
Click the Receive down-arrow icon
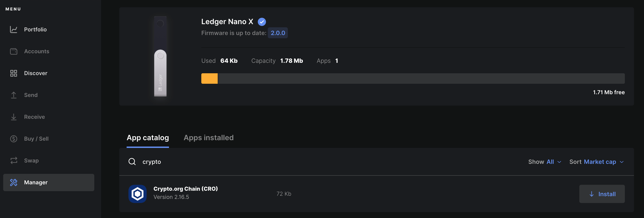[13, 117]
